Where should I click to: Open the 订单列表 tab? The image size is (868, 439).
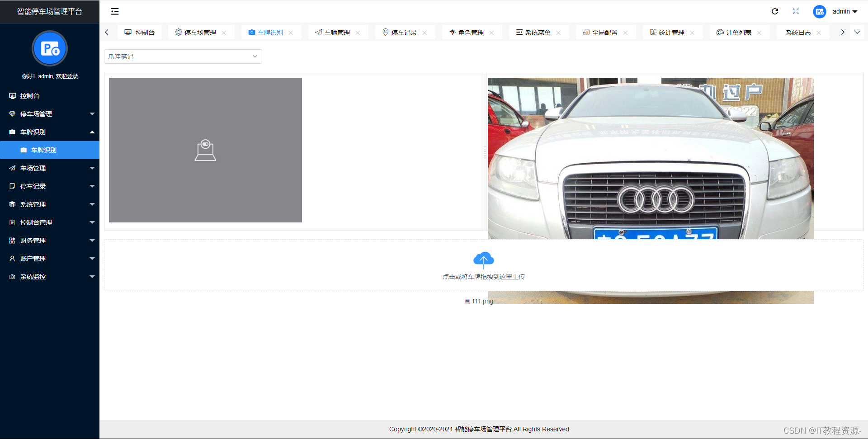click(739, 33)
